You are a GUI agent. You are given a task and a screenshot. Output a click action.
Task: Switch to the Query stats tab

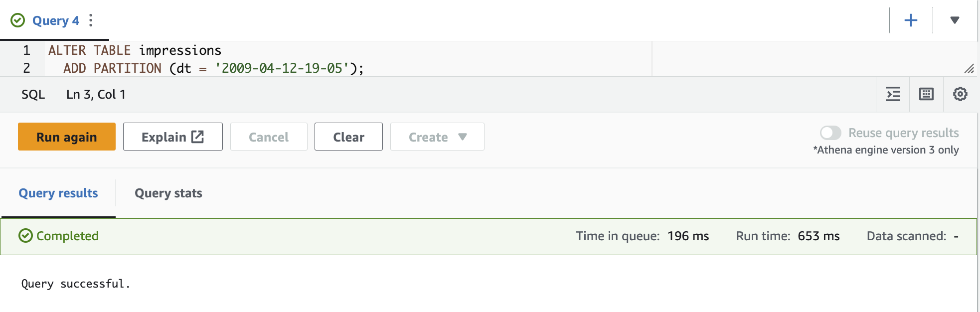tap(168, 193)
